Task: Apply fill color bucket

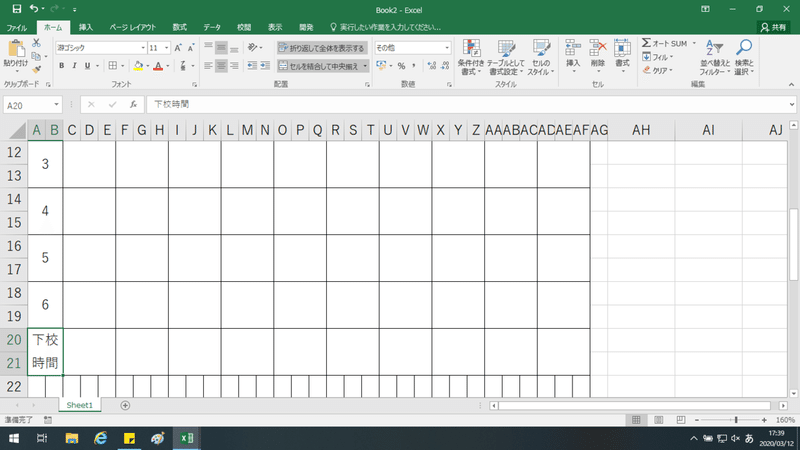Action: pyautogui.click(x=138, y=66)
